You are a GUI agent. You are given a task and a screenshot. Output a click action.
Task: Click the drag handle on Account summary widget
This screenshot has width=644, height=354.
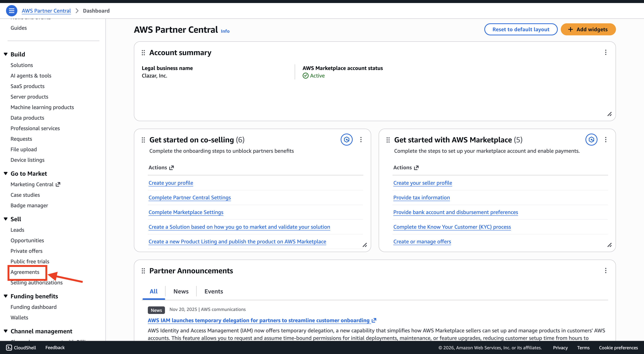point(143,53)
